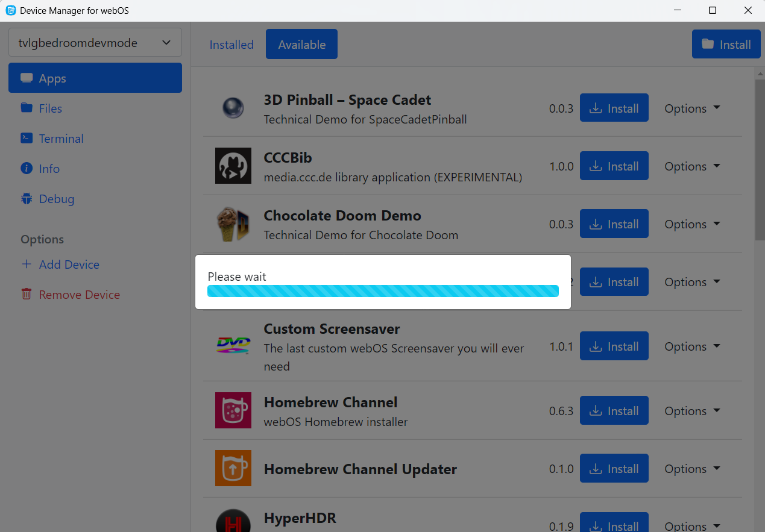Install the CCCBib app

click(614, 166)
